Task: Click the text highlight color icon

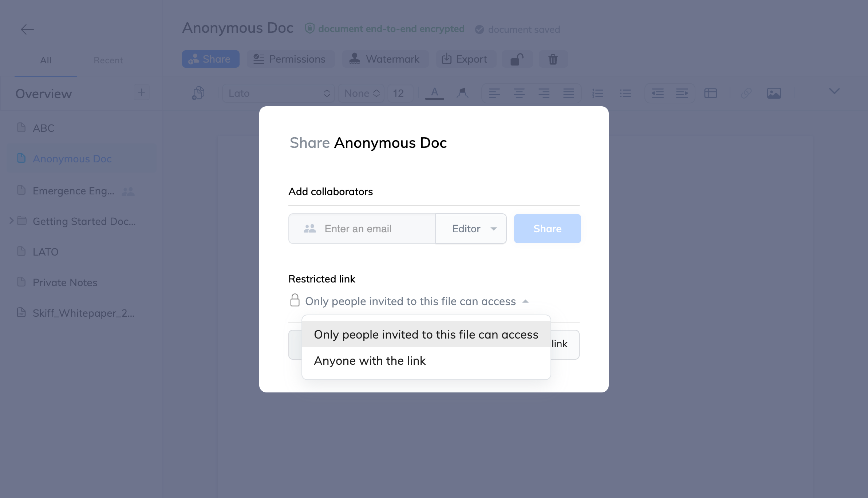Action: pyautogui.click(x=462, y=93)
